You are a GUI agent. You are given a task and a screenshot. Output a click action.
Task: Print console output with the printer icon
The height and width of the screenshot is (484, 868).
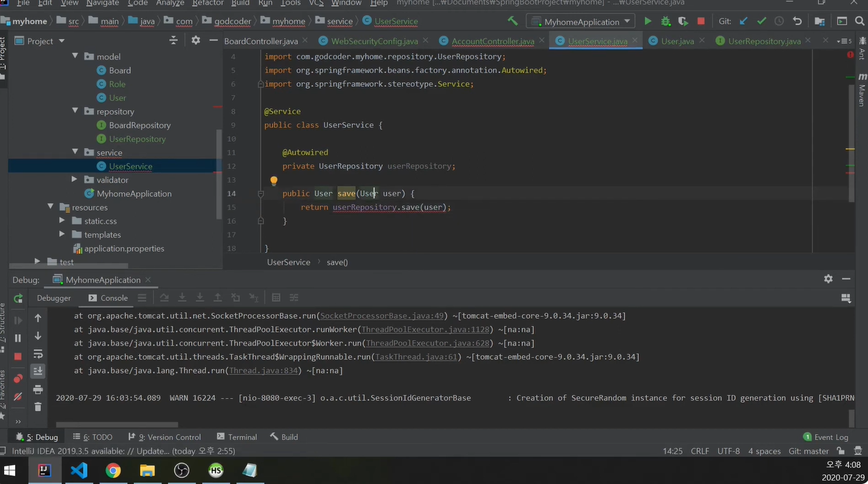(x=38, y=390)
